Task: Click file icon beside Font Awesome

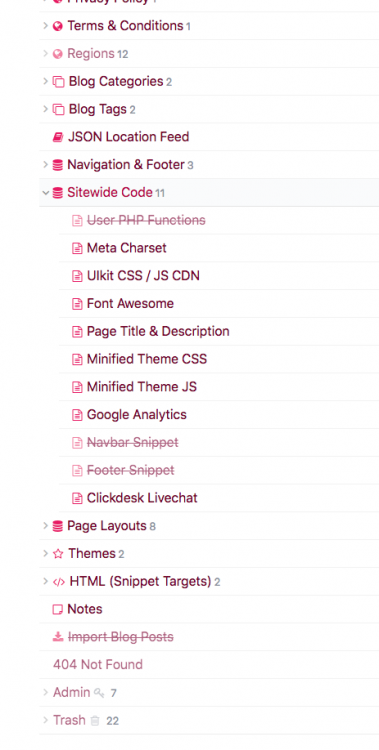Action: tap(77, 304)
